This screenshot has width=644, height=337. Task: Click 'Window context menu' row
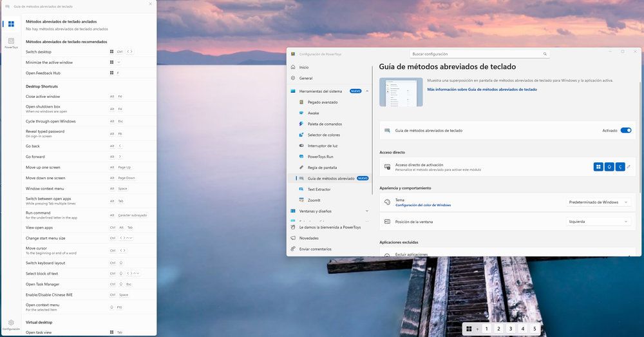tap(88, 189)
